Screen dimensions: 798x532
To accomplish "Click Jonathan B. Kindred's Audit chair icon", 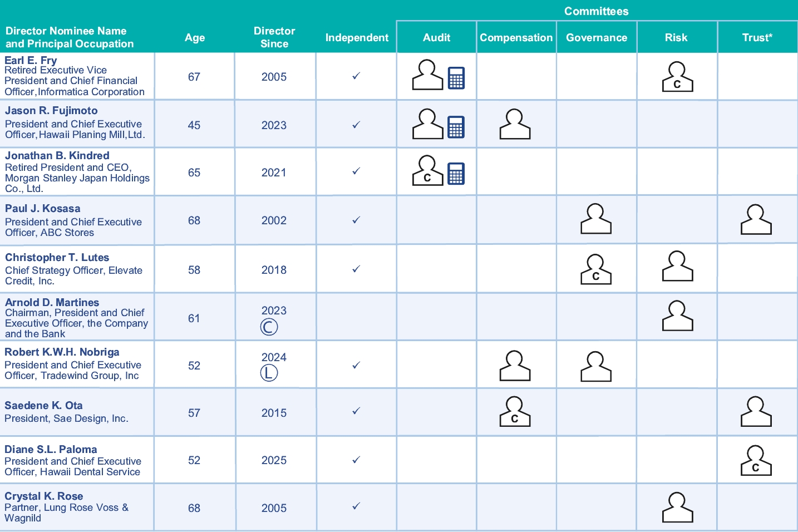I will coord(427,171).
